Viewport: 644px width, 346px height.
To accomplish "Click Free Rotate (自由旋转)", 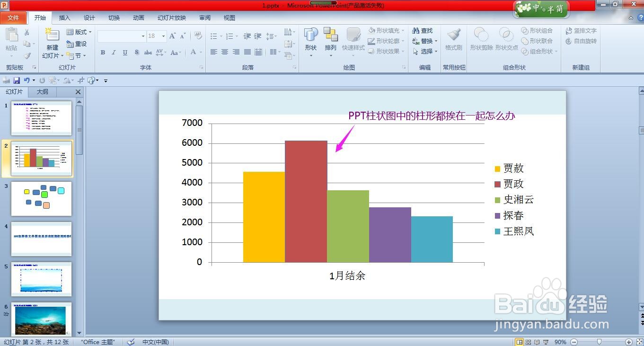I will [x=581, y=41].
